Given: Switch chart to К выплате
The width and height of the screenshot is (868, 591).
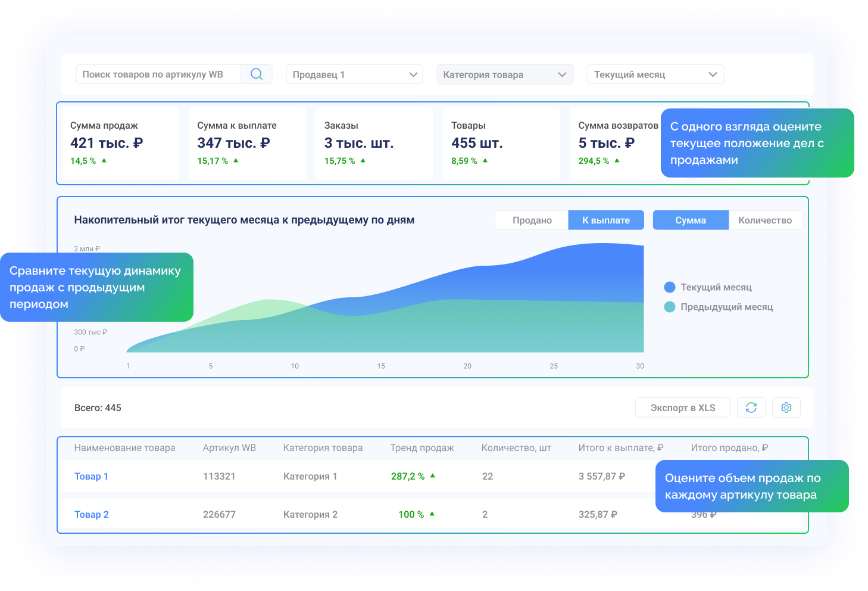Looking at the screenshot, I should [606, 220].
